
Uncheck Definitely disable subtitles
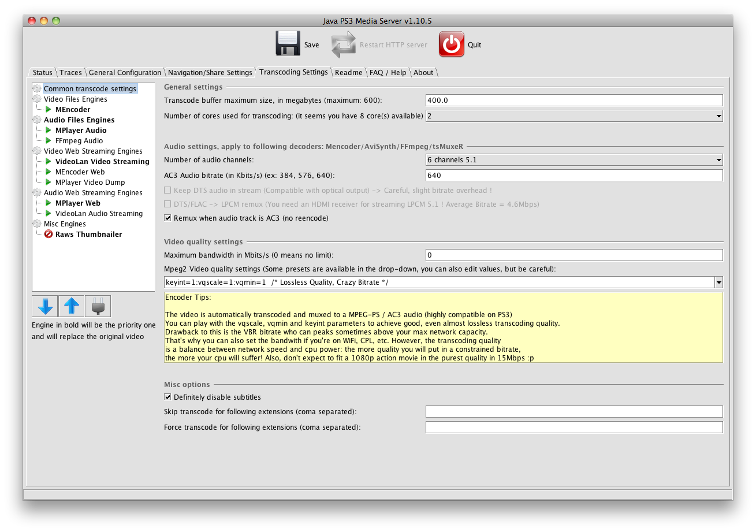coord(167,397)
